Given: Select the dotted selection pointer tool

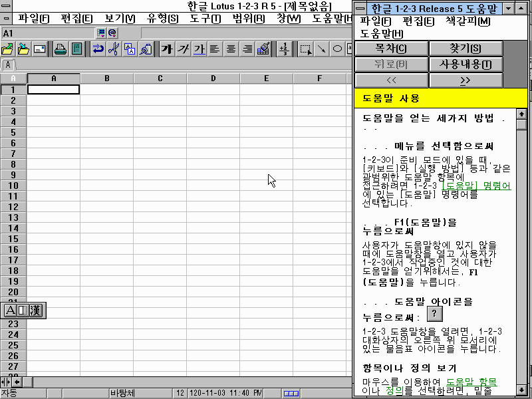Looking at the screenshot, I should (x=305, y=49).
